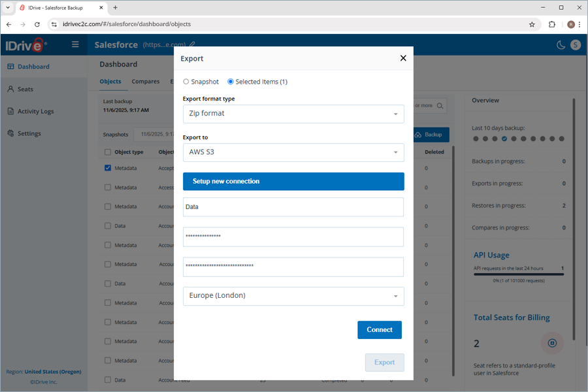
Task: Toggle select-all Object type checkbox
Action: [108, 152]
